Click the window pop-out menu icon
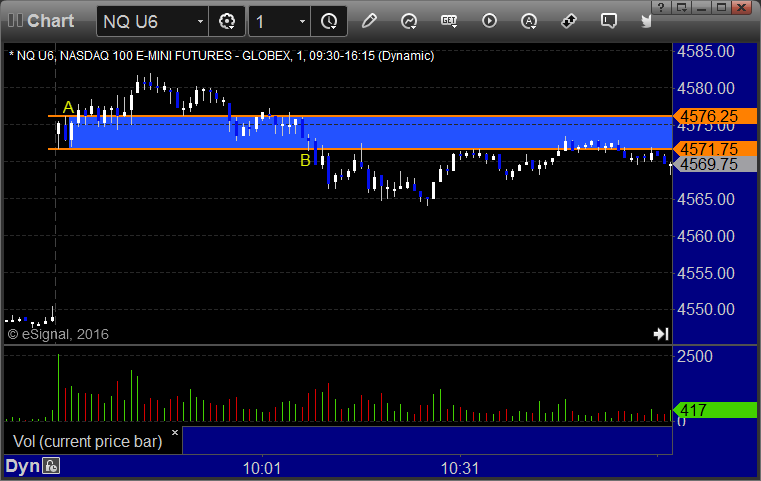761x481 pixels. point(681,7)
